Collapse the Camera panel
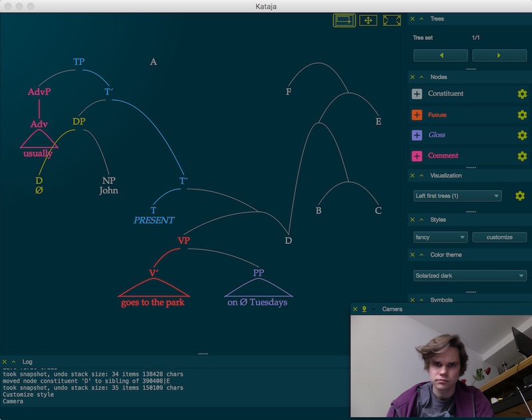 373,309
